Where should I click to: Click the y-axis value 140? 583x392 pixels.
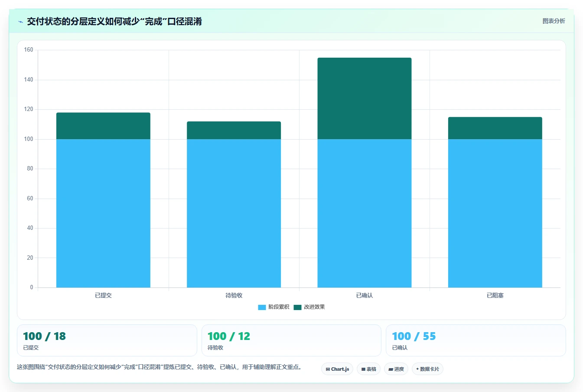[x=29, y=80]
